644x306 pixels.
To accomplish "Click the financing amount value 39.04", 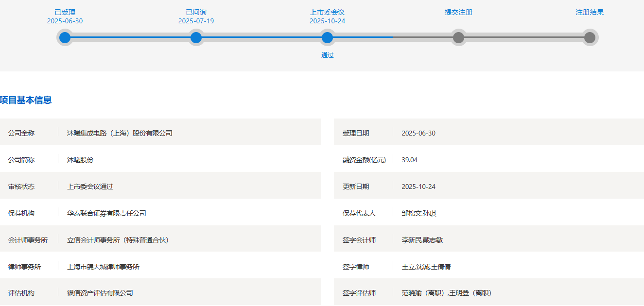I will [409, 160].
